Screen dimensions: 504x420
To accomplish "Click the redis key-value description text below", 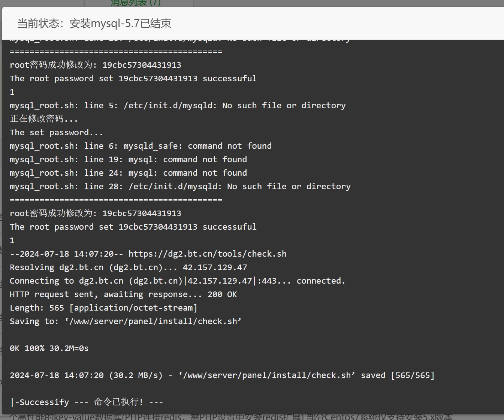I will [x=226, y=417].
